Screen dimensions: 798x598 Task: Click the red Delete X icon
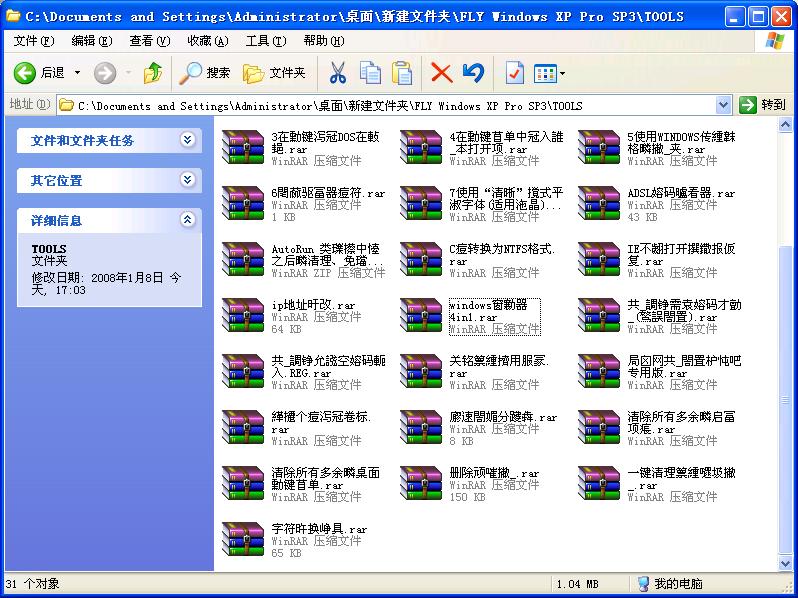(441, 73)
